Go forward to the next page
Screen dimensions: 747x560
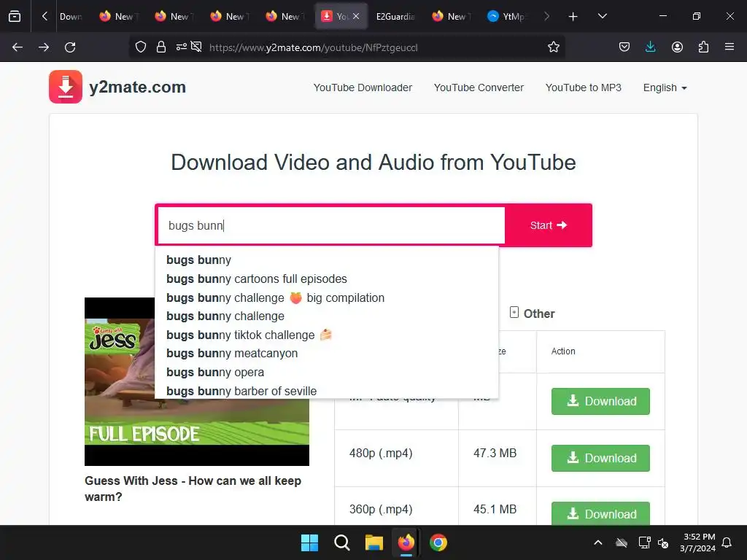[x=44, y=47]
